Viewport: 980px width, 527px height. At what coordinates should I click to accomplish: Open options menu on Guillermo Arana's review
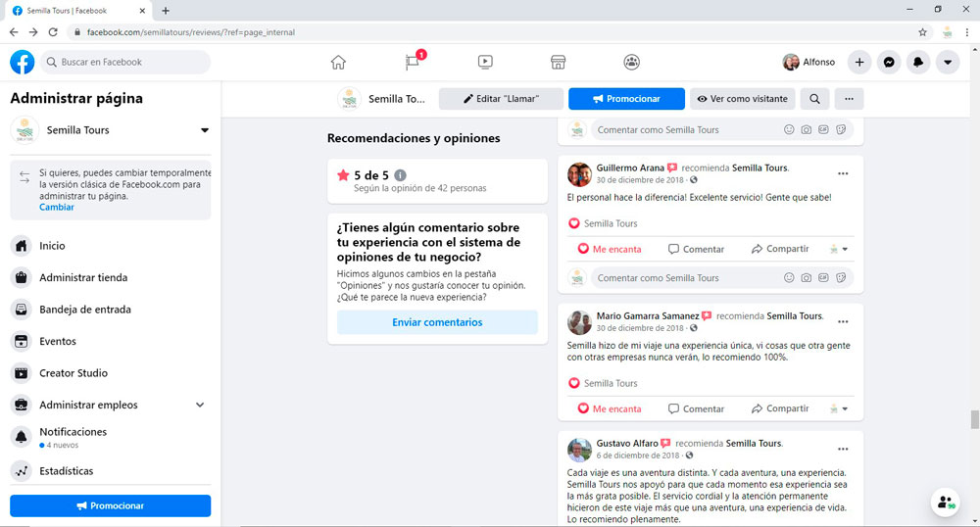pyautogui.click(x=843, y=173)
